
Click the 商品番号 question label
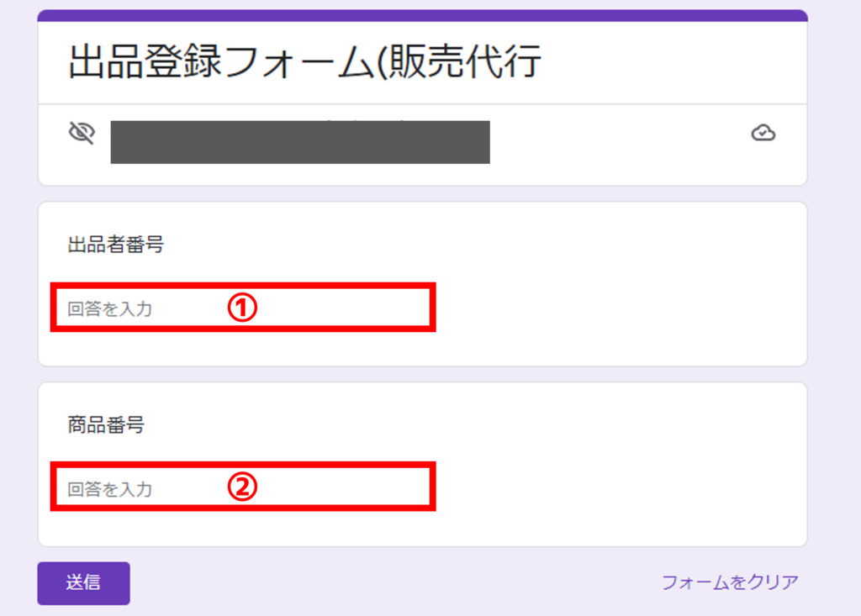(106, 424)
